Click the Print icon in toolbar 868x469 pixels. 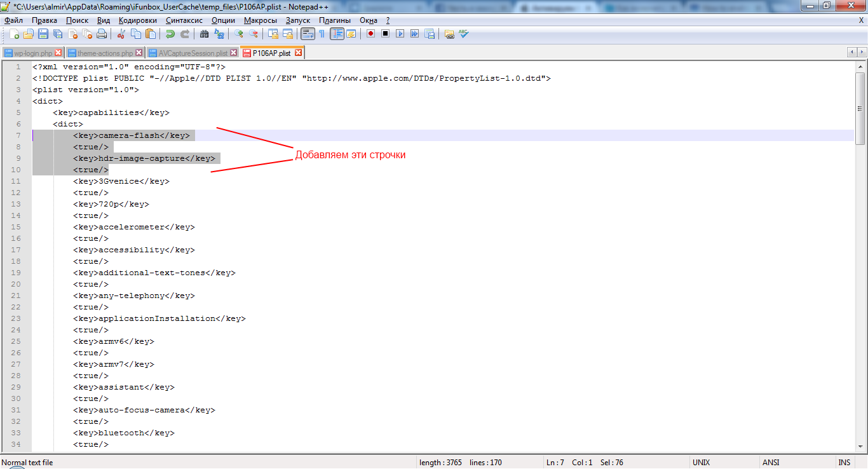click(x=102, y=34)
